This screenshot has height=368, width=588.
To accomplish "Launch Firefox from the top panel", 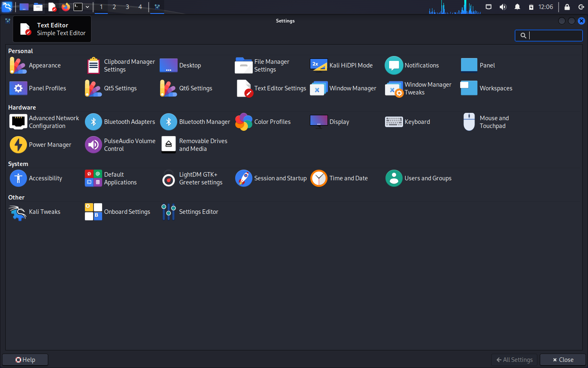I will [65, 7].
